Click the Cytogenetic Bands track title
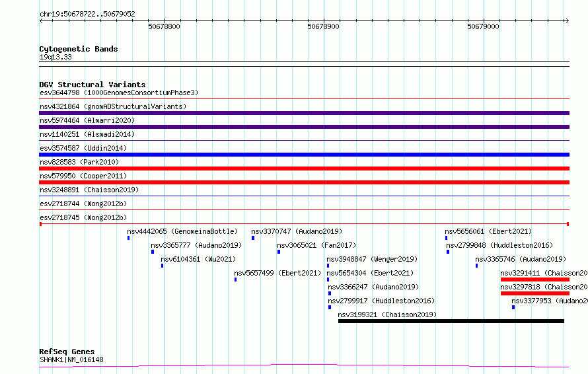The height and width of the screenshot is (374, 588). (79, 49)
